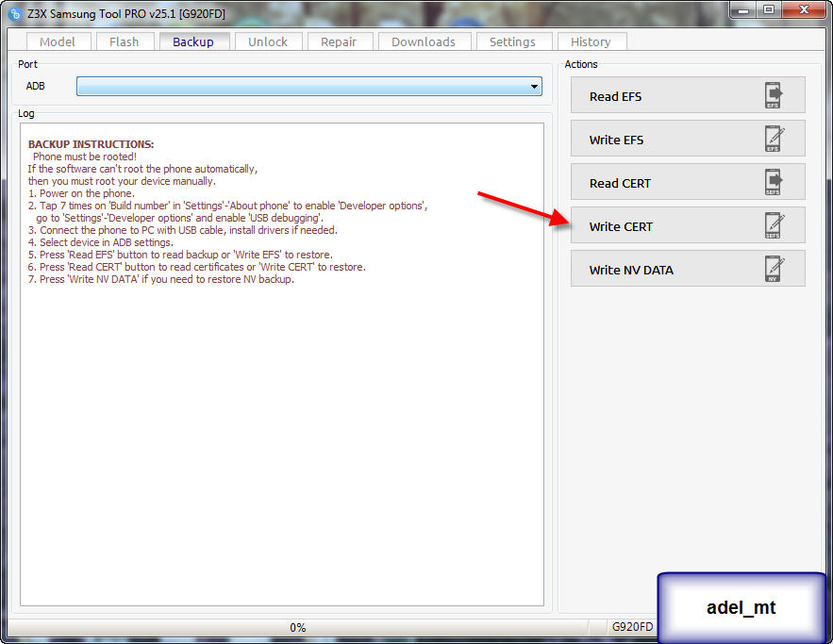Close the Z3X Samsung Tool window
The image size is (833, 644).
click(x=804, y=10)
